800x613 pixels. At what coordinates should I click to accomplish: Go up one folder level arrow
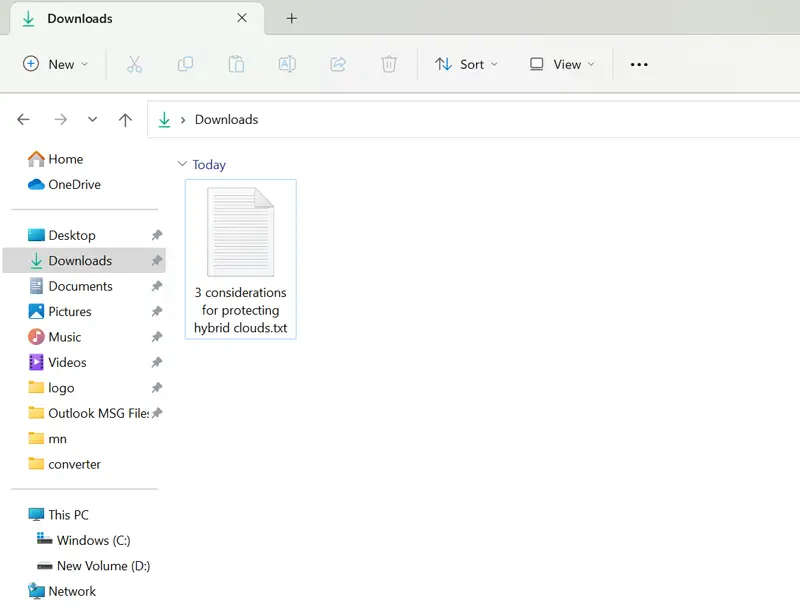(125, 120)
